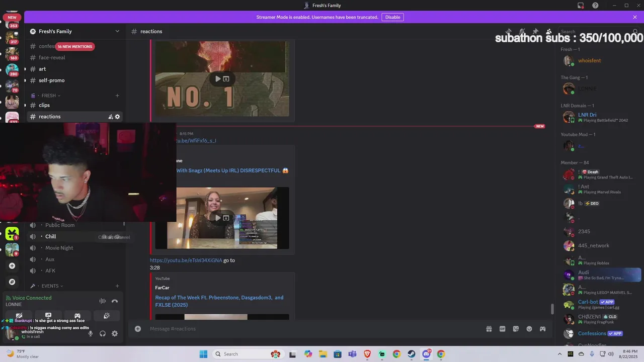Dismiss the Streamer Mode banner
This screenshot has height=362, width=644.
[x=635, y=17]
